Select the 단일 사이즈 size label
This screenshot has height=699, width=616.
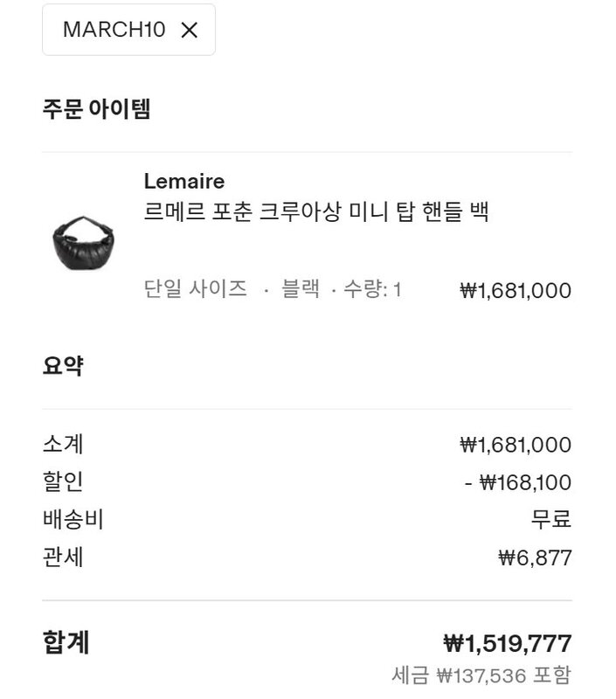pos(195,289)
